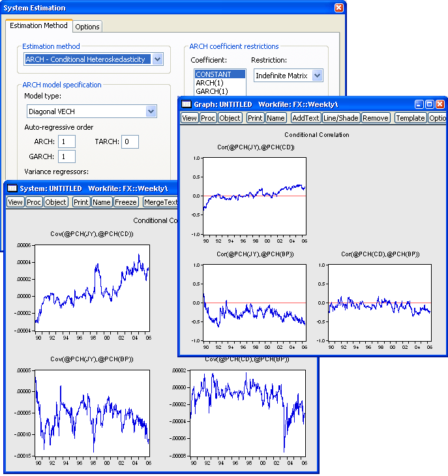Screen dimensions: 448x476
Task: Switch to the Options tab
Action: pos(87,27)
